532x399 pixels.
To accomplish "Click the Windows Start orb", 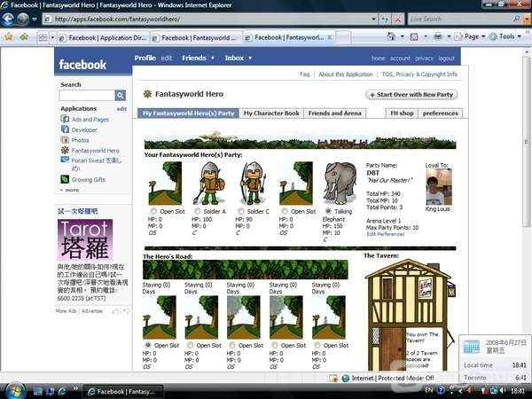I will pyautogui.click(x=14, y=391).
